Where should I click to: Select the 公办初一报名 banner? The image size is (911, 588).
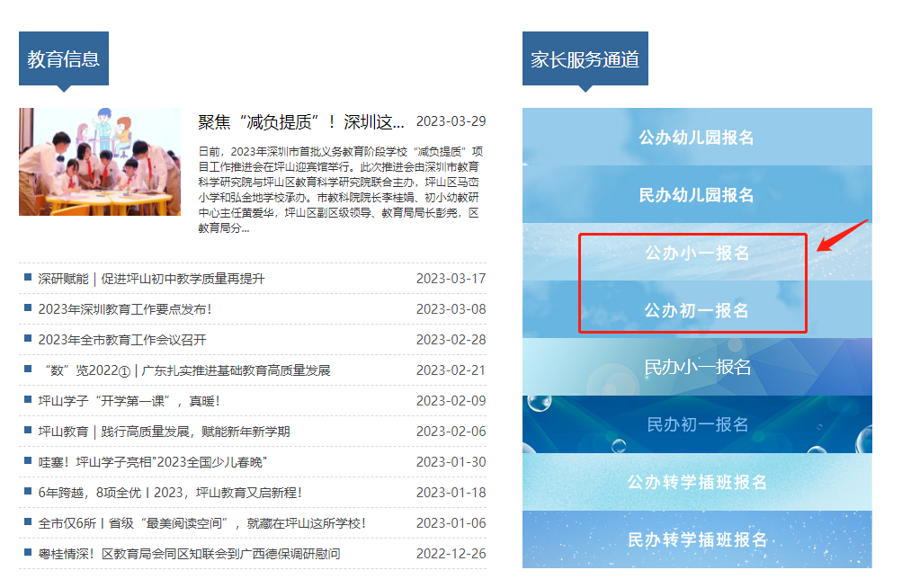click(x=697, y=309)
